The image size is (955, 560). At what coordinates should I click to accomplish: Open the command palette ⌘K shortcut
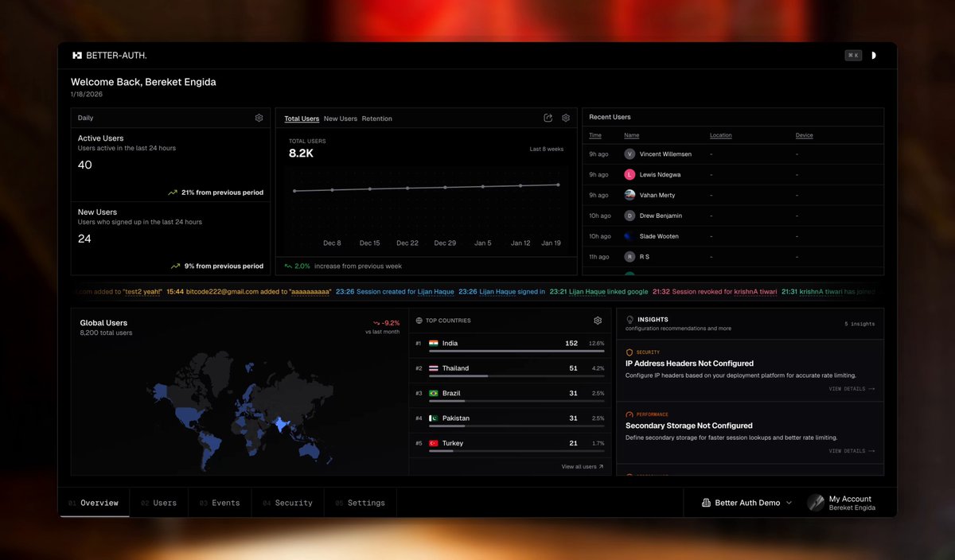(x=853, y=56)
